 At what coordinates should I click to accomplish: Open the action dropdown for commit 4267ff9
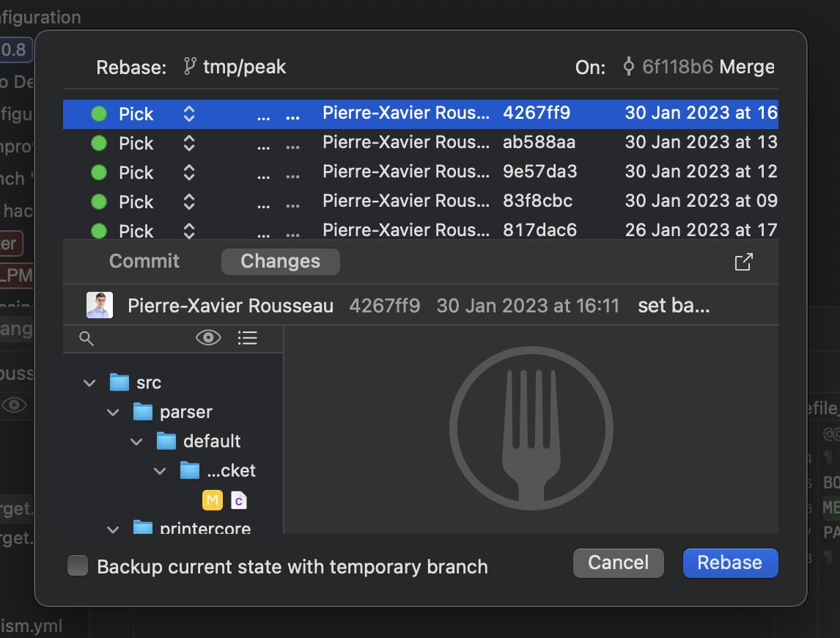point(188,114)
